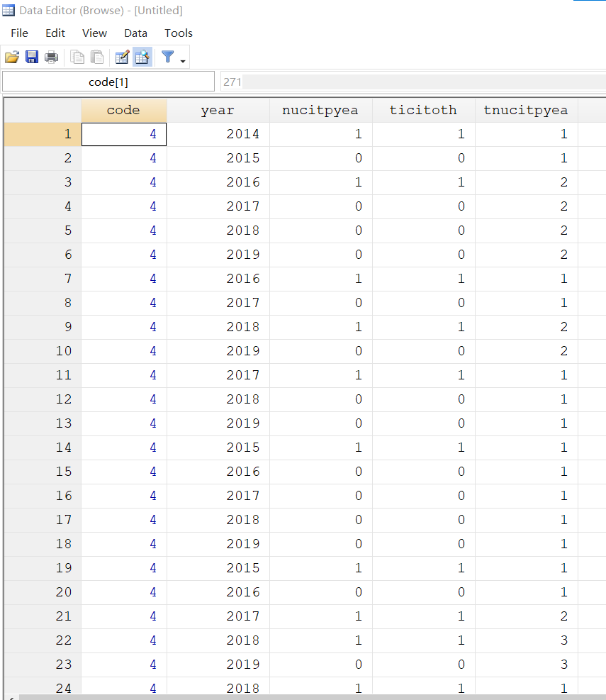
Task: Open the File menu
Action: (20, 33)
